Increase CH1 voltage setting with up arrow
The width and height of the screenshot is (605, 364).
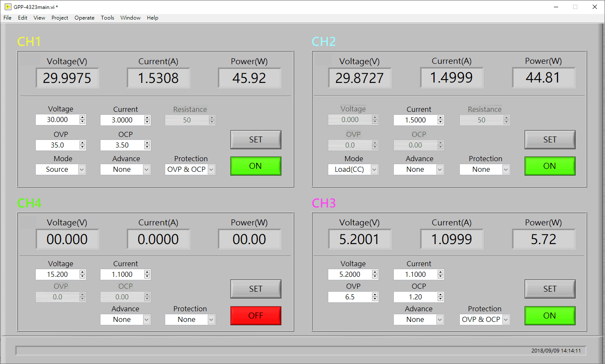point(83,117)
